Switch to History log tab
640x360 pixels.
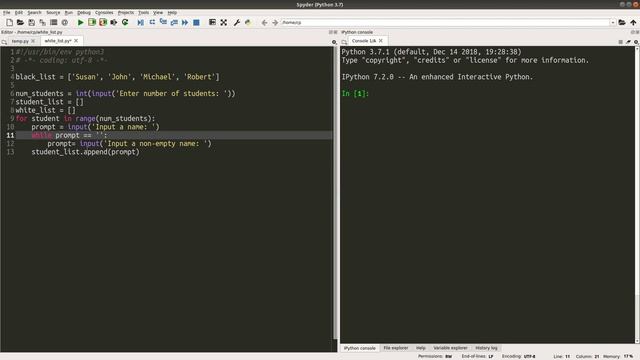click(x=486, y=348)
